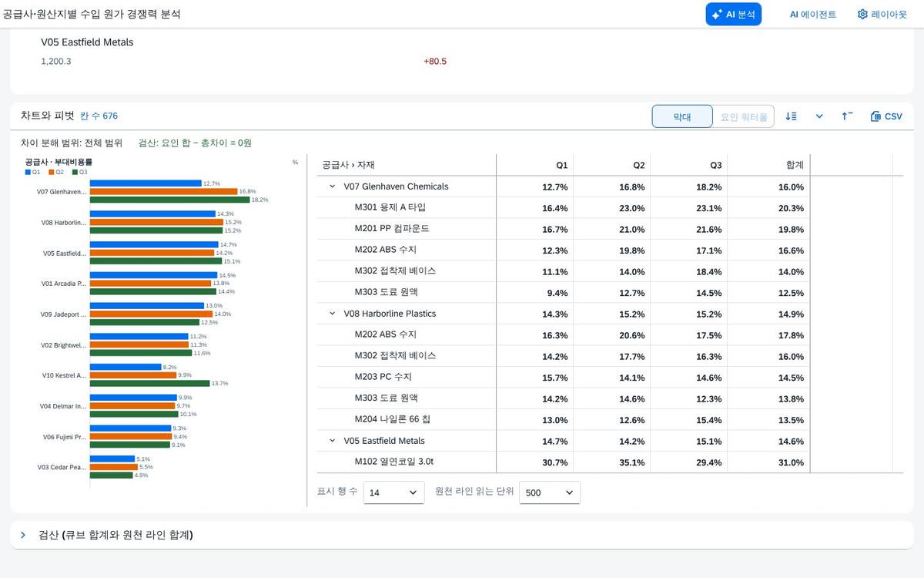924x578 pixels.
Task: Click the 1,200.3 value in the top card
Action: [x=56, y=62]
